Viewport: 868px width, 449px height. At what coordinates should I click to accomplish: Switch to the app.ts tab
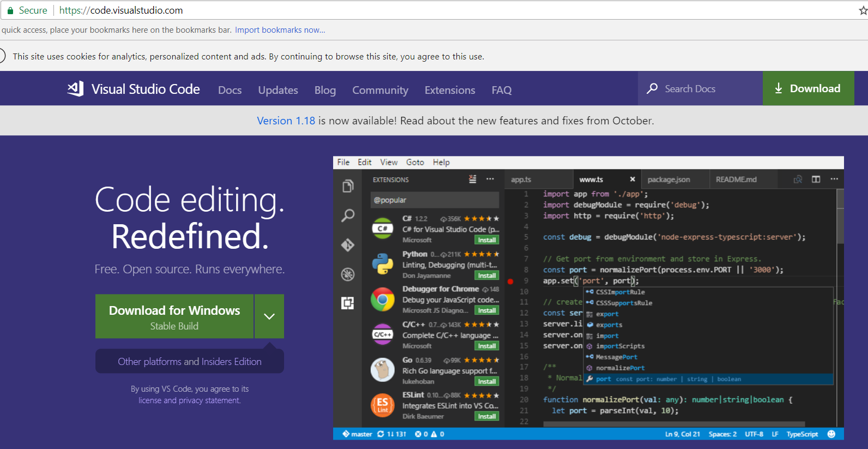click(x=521, y=179)
